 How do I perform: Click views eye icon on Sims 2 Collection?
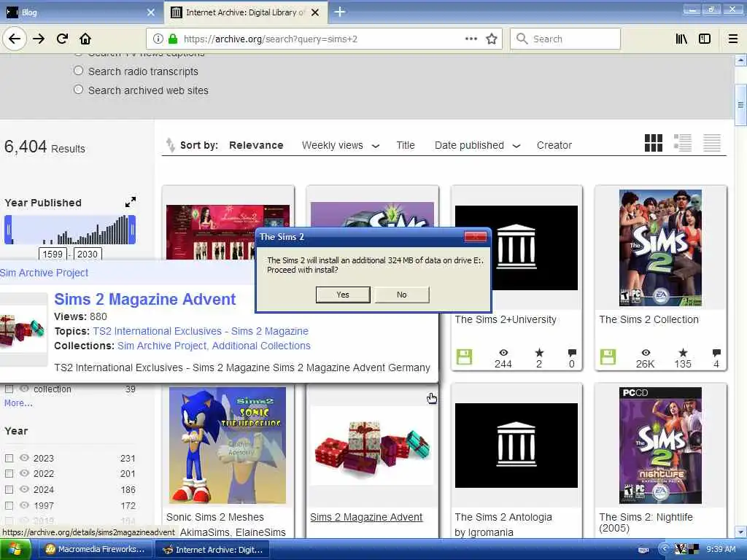click(646, 353)
